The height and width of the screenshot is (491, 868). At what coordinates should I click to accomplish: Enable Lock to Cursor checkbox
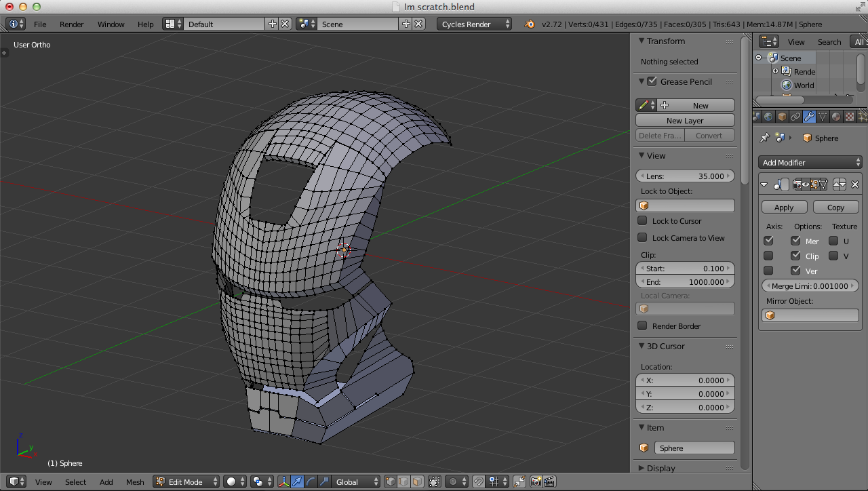click(x=642, y=220)
